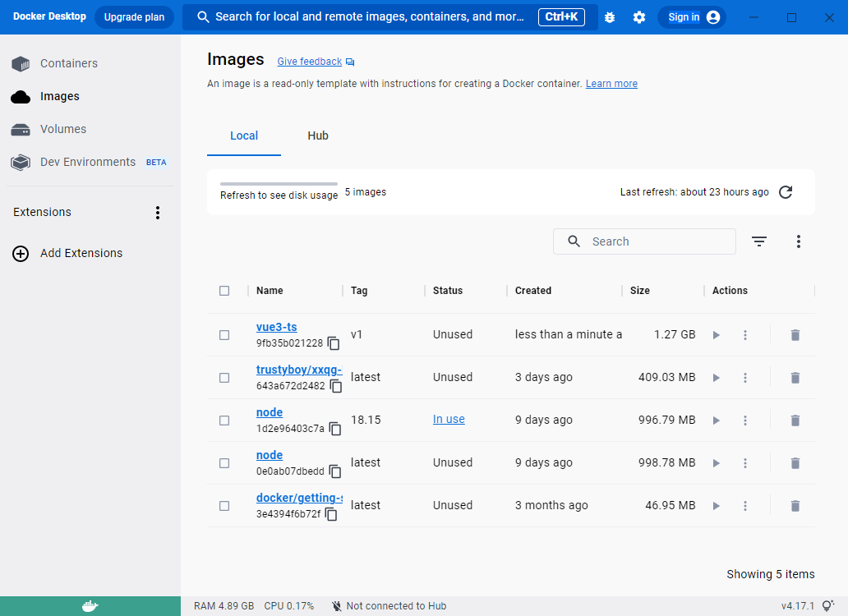Copy image ID 1d2e96403c7a
The height and width of the screenshot is (616, 848).
(x=335, y=429)
